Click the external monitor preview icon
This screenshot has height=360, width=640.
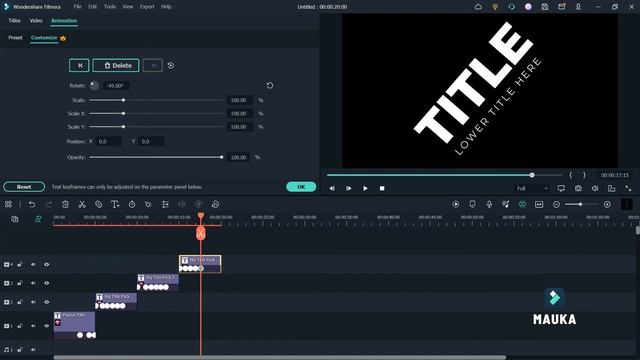pyautogui.click(x=561, y=188)
